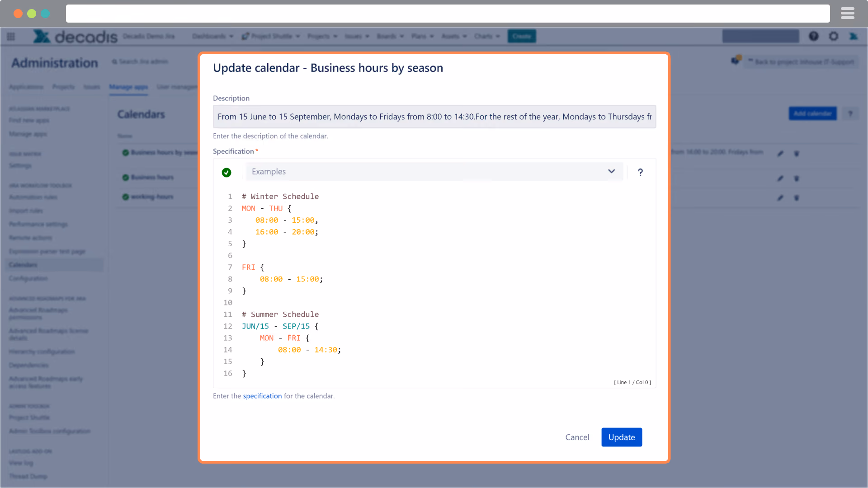Click the Create button in Jira header
This screenshot has width=868, height=488.
tap(522, 36)
